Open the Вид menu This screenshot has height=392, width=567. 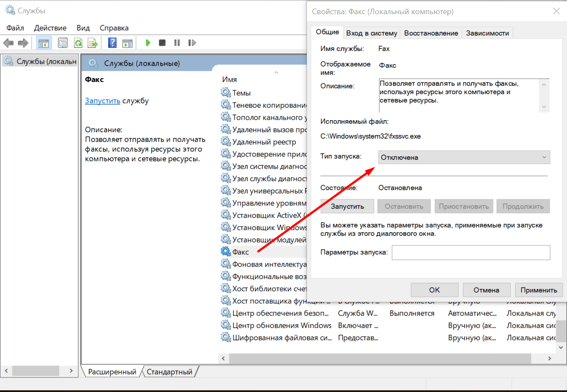point(83,28)
